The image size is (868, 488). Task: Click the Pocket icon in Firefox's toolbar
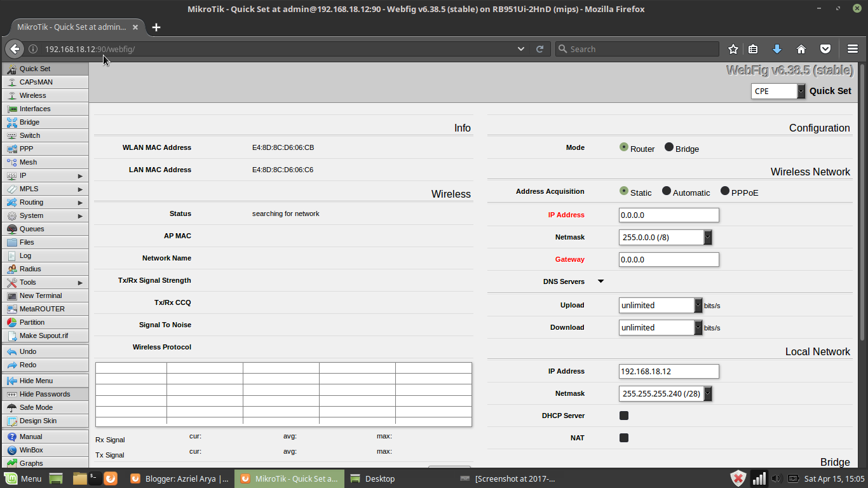pyautogui.click(x=825, y=49)
